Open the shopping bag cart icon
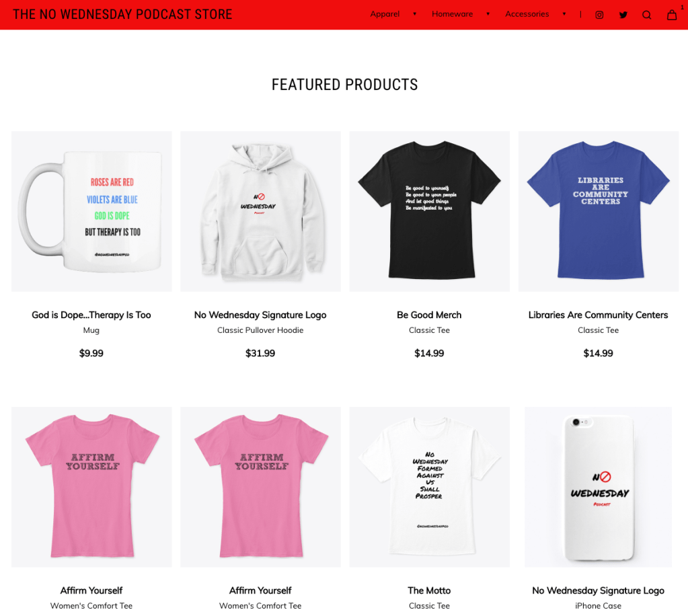 click(672, 15)
